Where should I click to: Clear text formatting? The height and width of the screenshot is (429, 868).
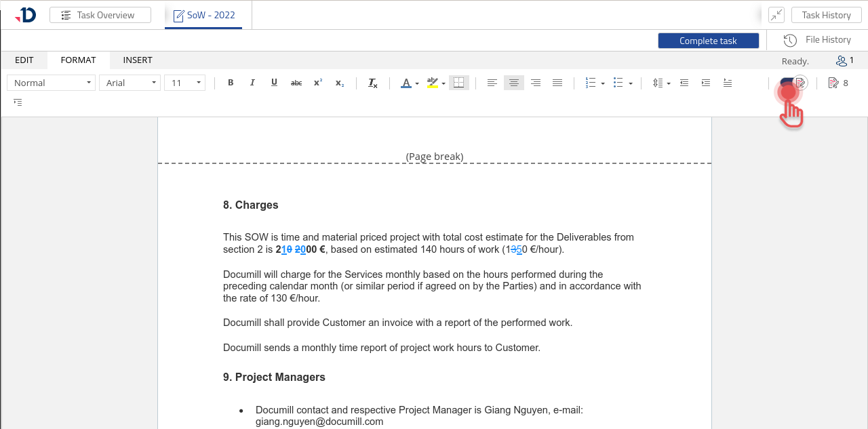point(372,83)
